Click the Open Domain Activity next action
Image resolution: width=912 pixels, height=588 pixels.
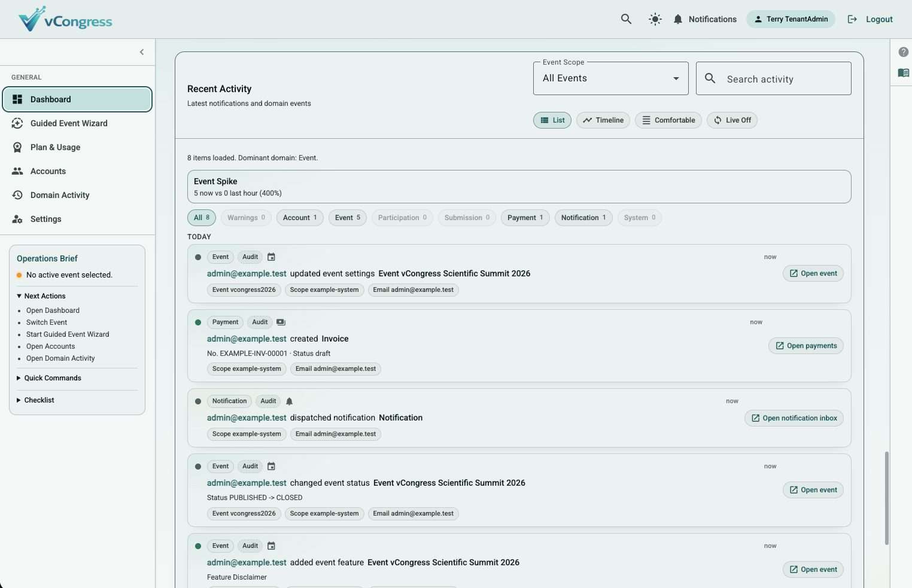pyautogui.click(x=60, y=358)
